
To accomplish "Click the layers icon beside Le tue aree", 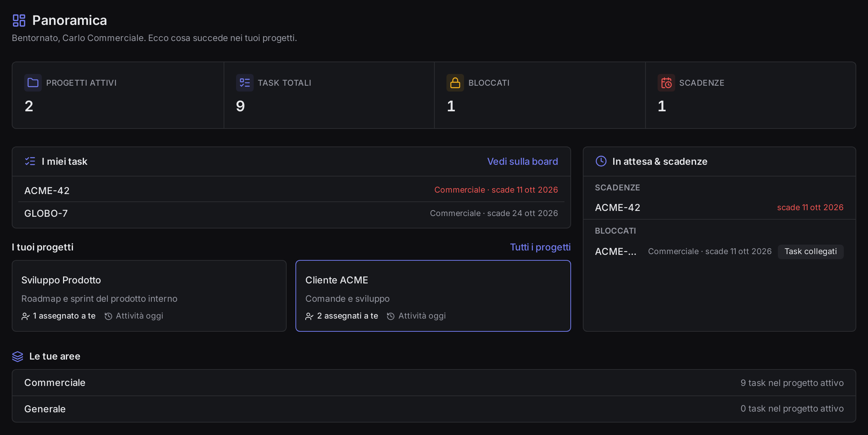I will pyautogui.click(x=18, y=356).
